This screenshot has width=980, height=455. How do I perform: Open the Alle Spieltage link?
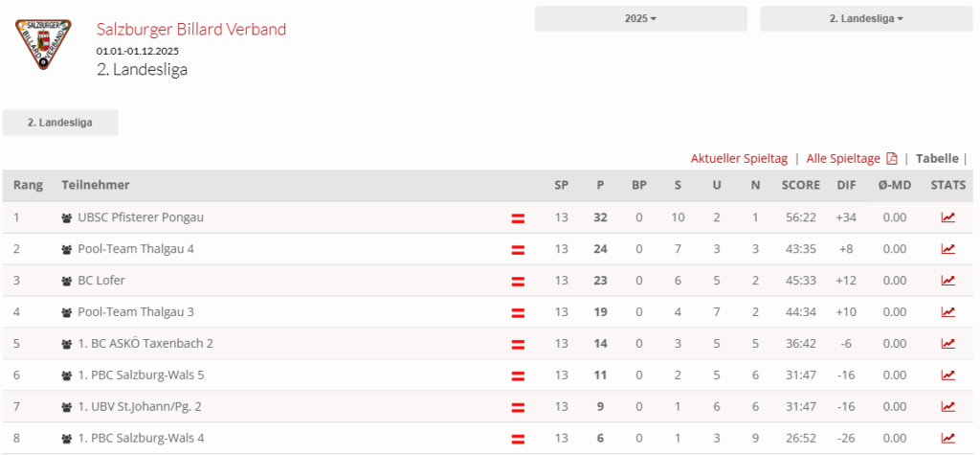(x=843, y=159)
